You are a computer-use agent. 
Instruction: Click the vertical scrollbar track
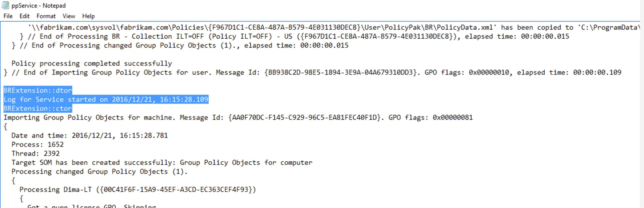[642, 116]
